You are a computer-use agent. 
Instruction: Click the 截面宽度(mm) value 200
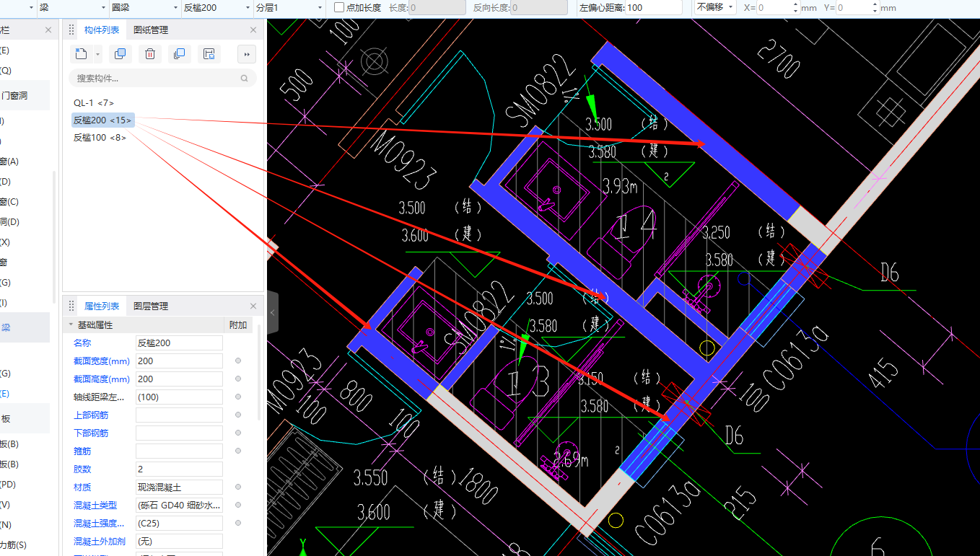pyautogui.click(x=179, y=361)
